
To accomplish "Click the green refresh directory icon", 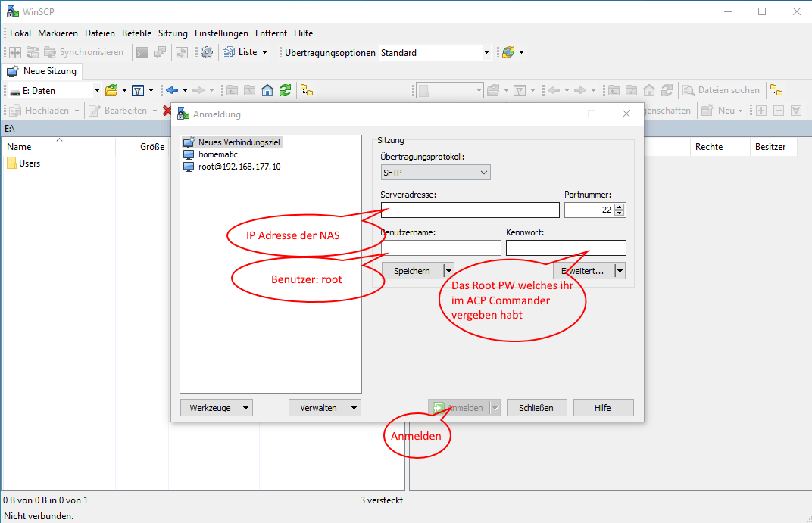I will 285,91.
